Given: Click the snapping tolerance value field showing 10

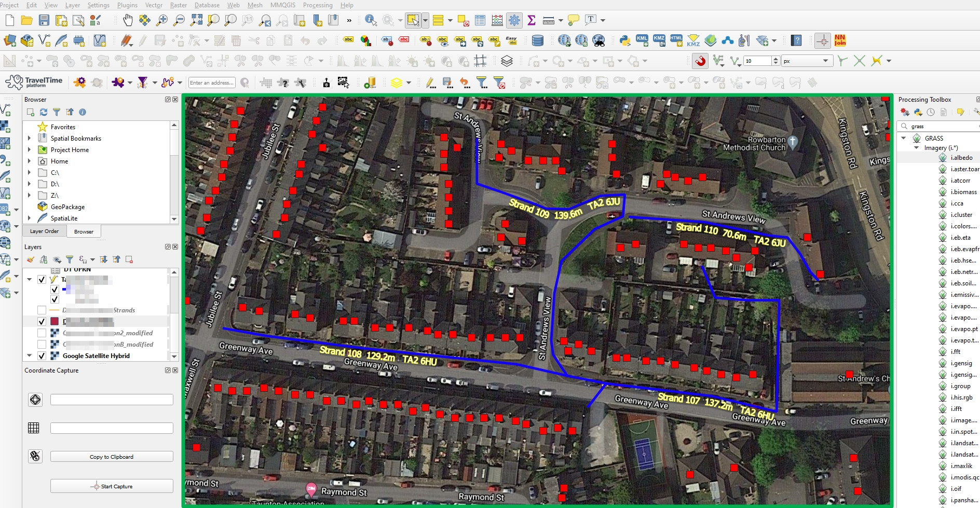Looking at the screenshot, I should click(757, 61).
